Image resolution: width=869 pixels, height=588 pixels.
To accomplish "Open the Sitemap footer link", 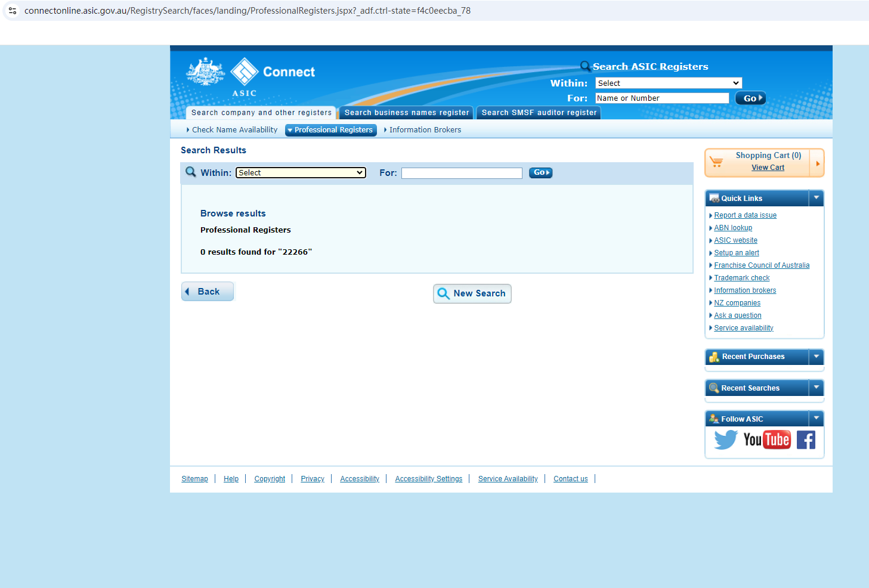I will pyautogui.click(x=195, y=479).
